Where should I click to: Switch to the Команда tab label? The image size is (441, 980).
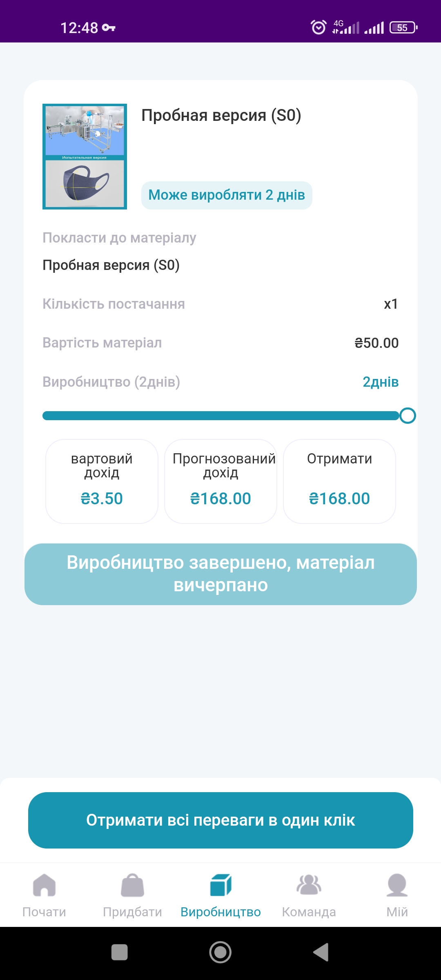(x=309, y=912)
